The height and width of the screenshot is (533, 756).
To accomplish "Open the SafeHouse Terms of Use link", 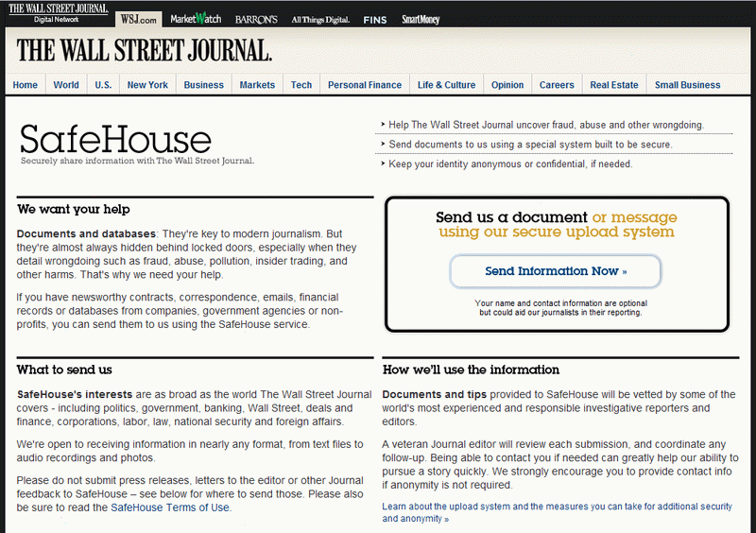I will tap(170, 507).
